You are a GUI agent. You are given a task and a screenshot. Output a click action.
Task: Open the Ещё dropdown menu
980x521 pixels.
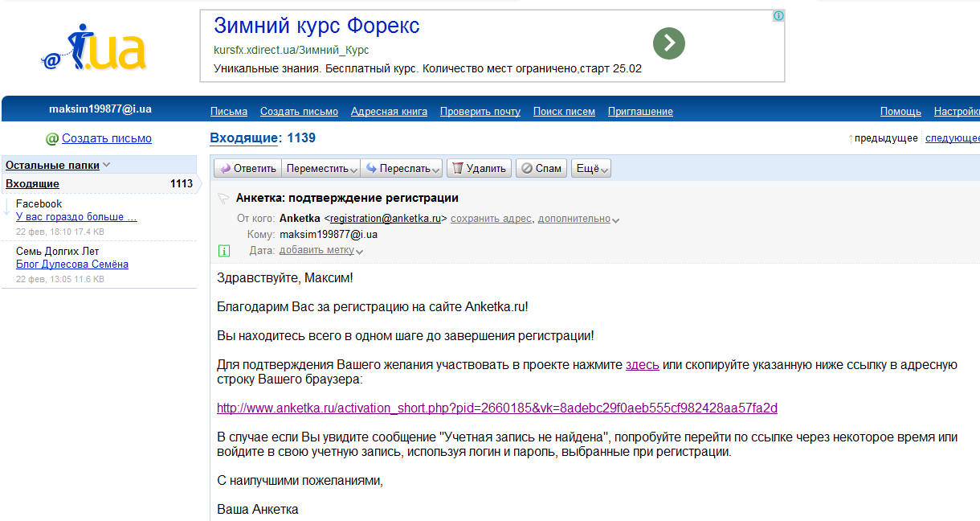pos(592,168)
